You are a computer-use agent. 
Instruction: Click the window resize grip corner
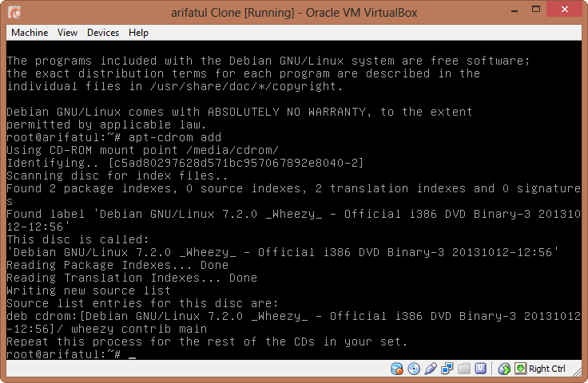click(x=577, y=372)
